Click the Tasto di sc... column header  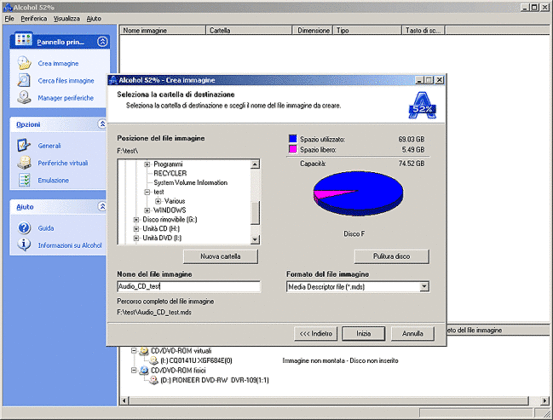[423, 30]
